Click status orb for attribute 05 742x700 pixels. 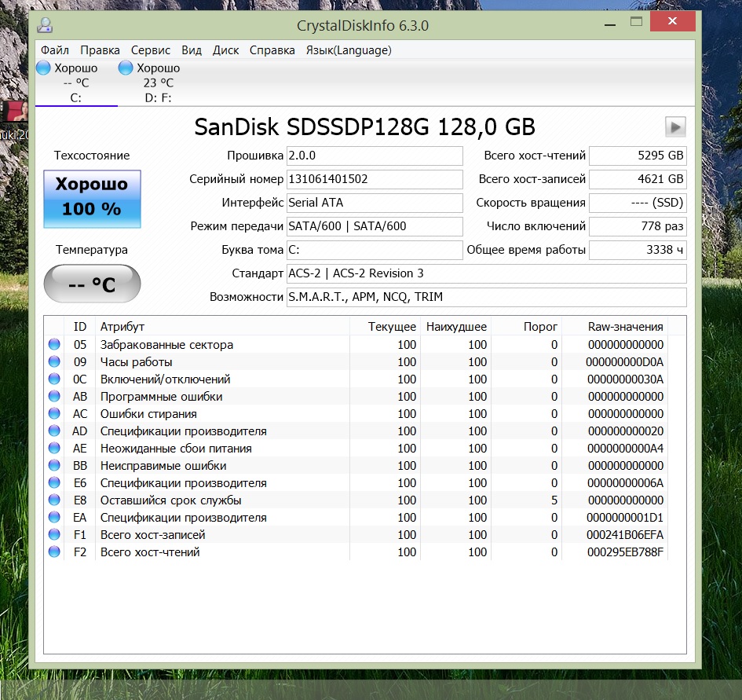point(54,344)
